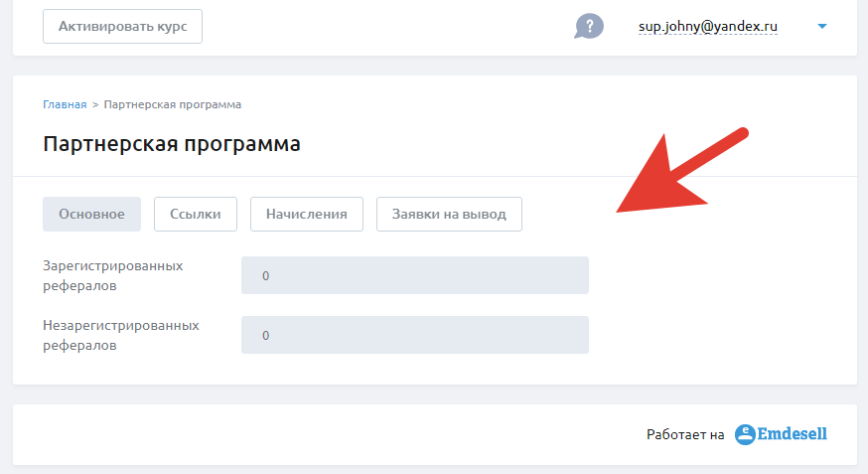The image size is (868, 474).
Task: Click the Зарегистрированных рефералов label
Action: tap(113, 276)
